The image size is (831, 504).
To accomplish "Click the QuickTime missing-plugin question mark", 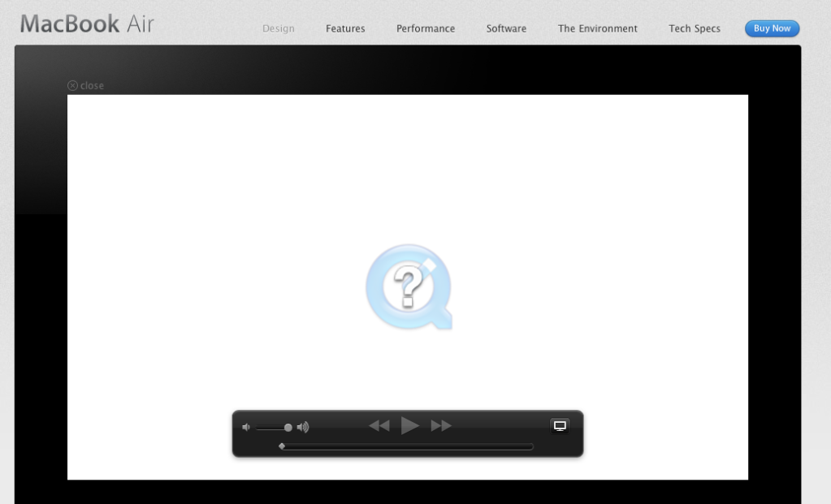I will [x=409, y=287].
